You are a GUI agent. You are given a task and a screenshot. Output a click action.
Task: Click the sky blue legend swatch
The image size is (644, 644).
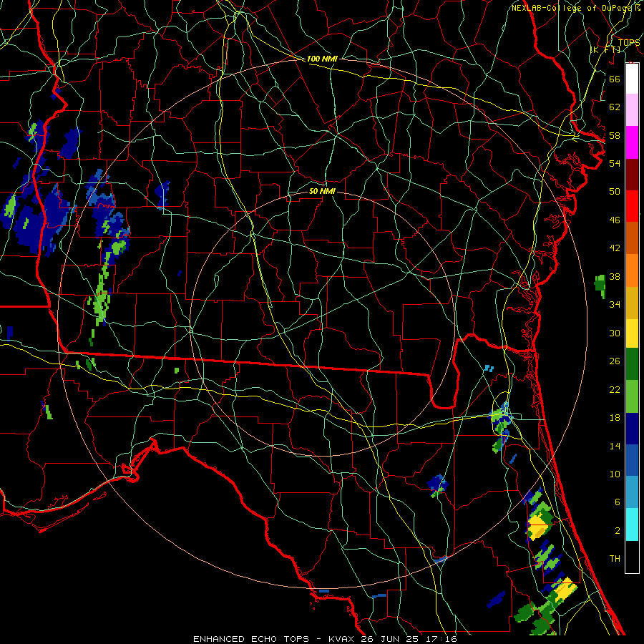click(x=632, y=492)
